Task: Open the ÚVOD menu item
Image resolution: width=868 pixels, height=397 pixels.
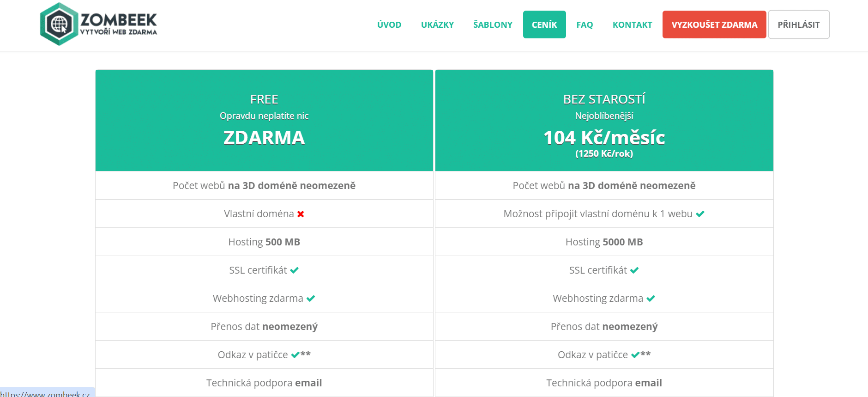Action: (389, 24)
